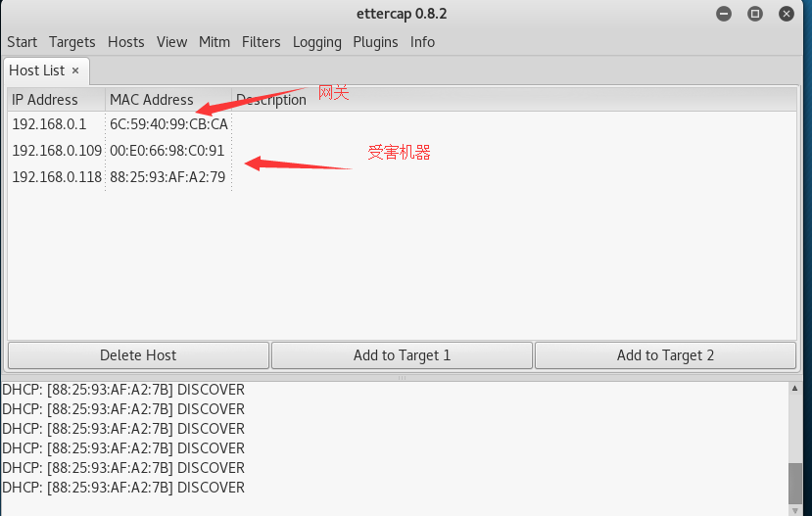
Task: Open the Start menu
Action: tap(22, 42)
